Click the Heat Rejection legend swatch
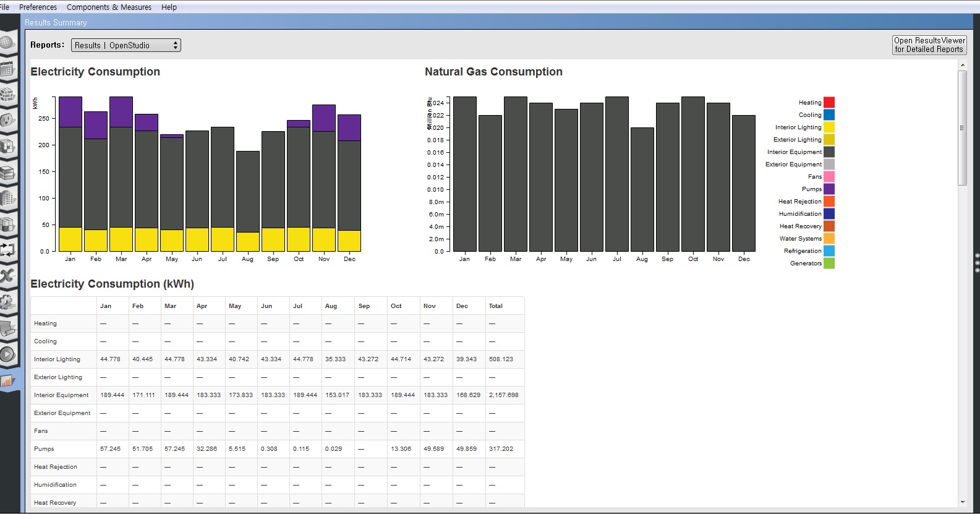 click(829, 202)
